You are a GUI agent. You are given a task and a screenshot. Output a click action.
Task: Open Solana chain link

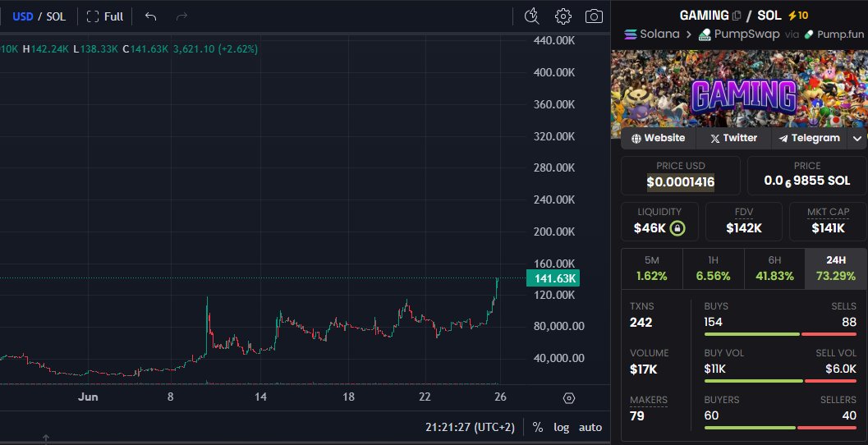click(x=651, y=34)
